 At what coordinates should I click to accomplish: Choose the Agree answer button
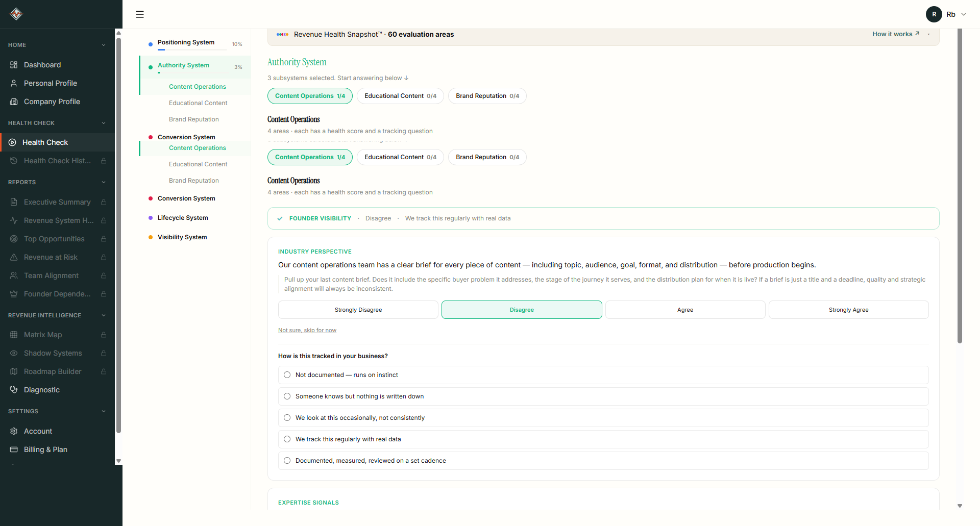(x=685, y=310)
